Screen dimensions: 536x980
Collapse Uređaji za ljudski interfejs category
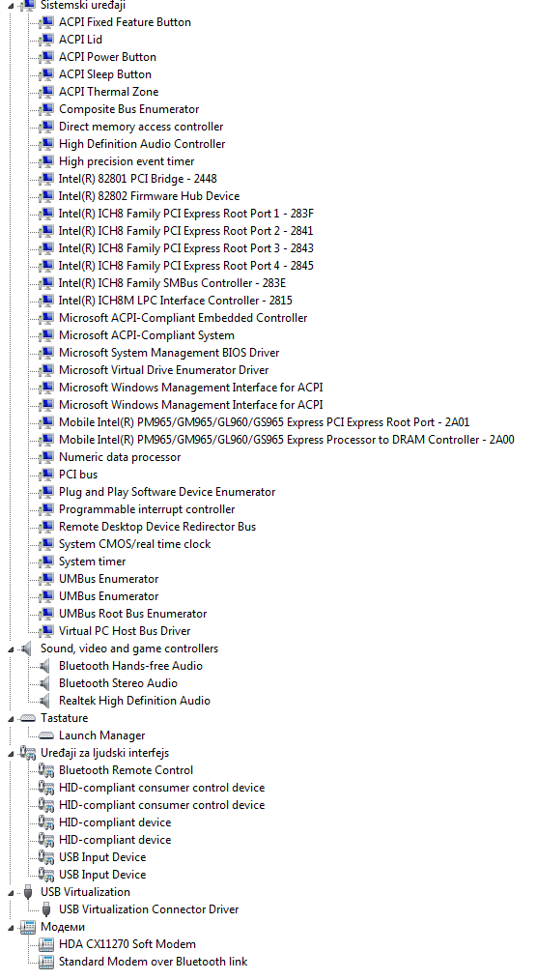coord(11,753)
